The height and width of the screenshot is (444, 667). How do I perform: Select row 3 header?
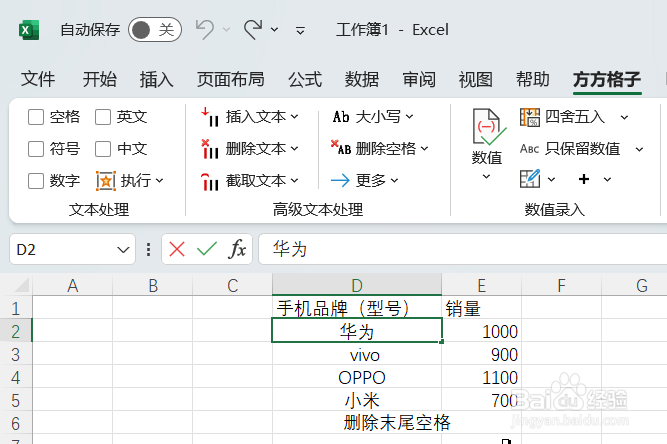point(16,355)
